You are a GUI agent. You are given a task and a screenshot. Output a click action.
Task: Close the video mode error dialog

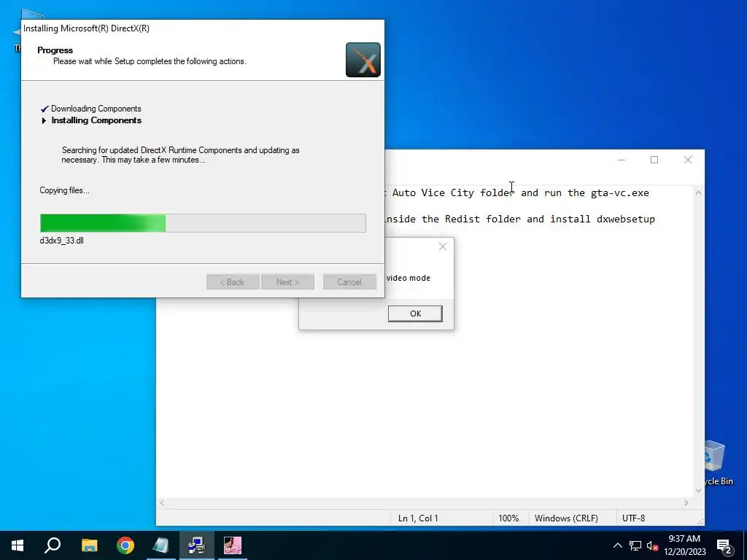click(x=443, y=246)
